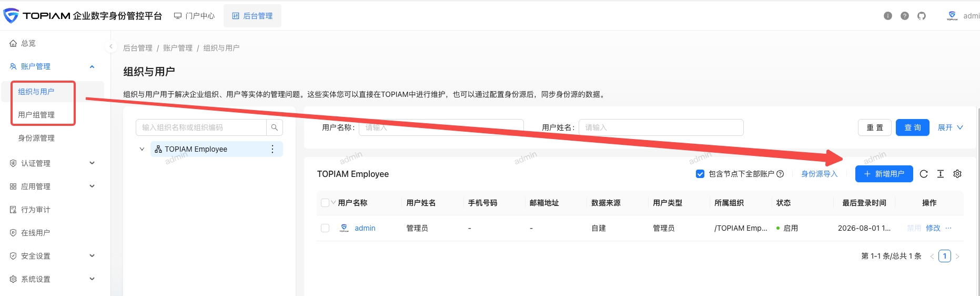Refresh the user table with reload icon
Viewport: 980px width, 296px height.
pyautogui.click(x=924, y=174)
